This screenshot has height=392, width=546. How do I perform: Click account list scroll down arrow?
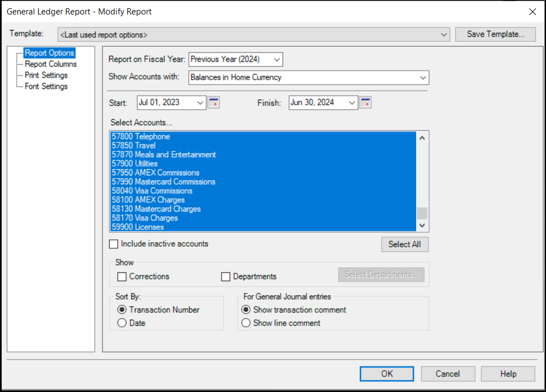pos(422,226)
